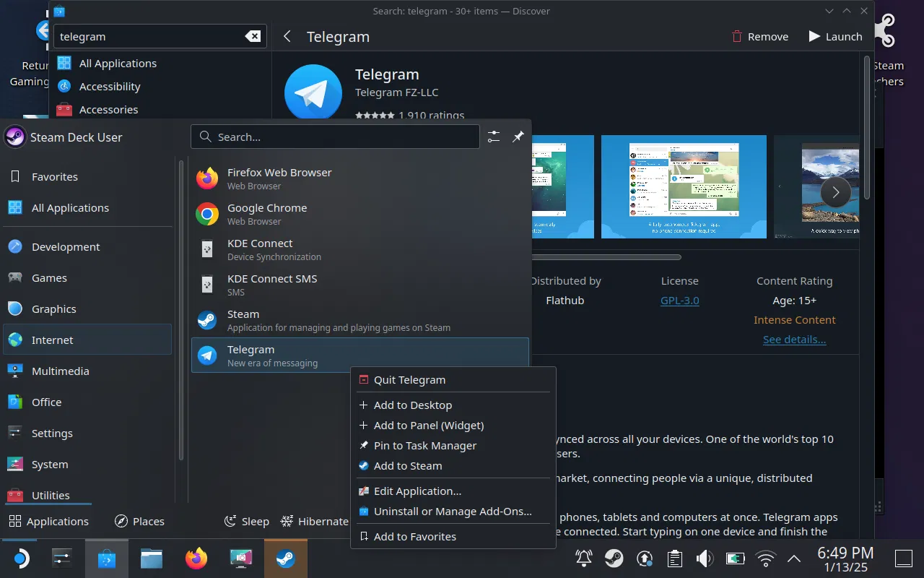This screenshot has height=578, width=924.
Task: Open the Office category
Action: (87, 402)
